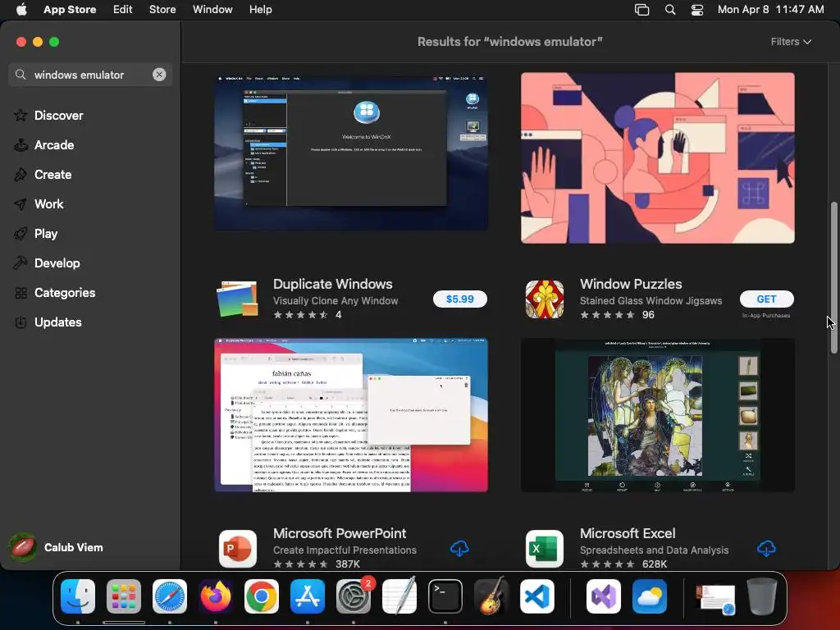Clear the search field text
The height and width of the screenshot is (630, 840).
pos(159,75)
